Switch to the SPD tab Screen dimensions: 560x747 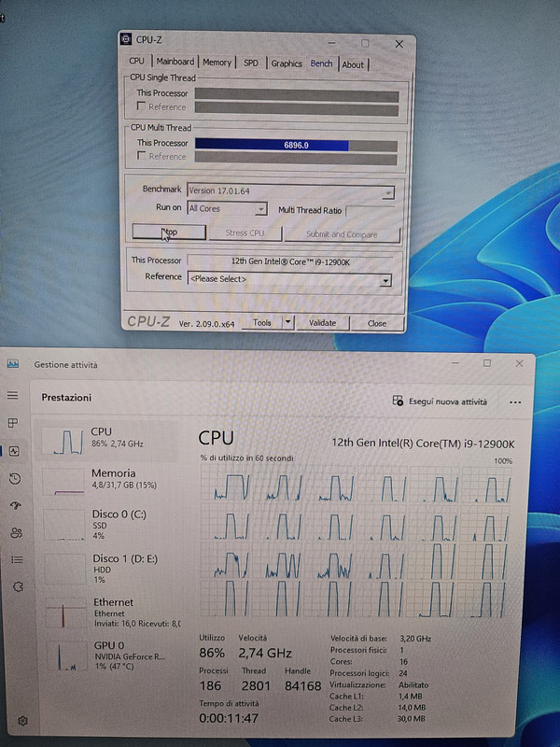(251, 63)
